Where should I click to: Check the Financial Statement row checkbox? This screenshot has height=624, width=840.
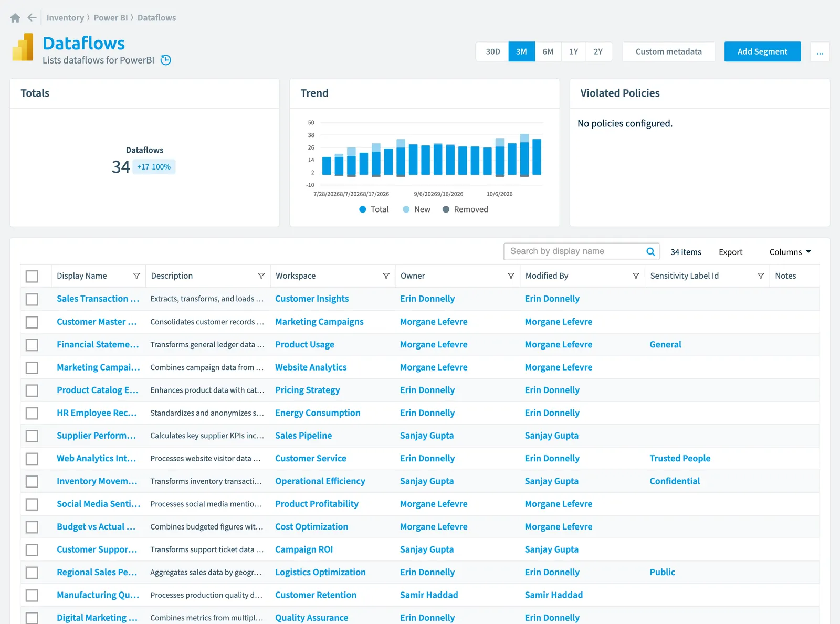pyautogui.click(x=32, y=345)
